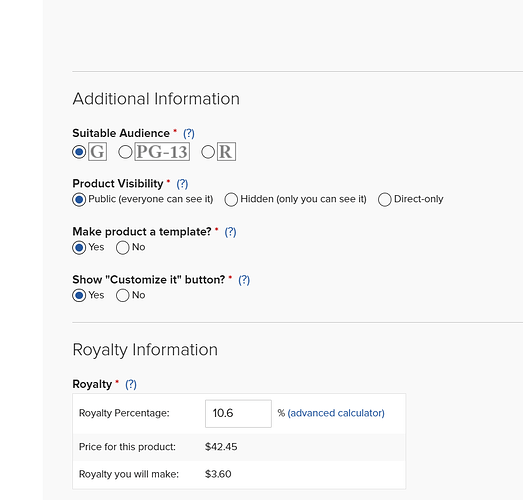Open help for Suitable Audience

(x=189, y=133)
